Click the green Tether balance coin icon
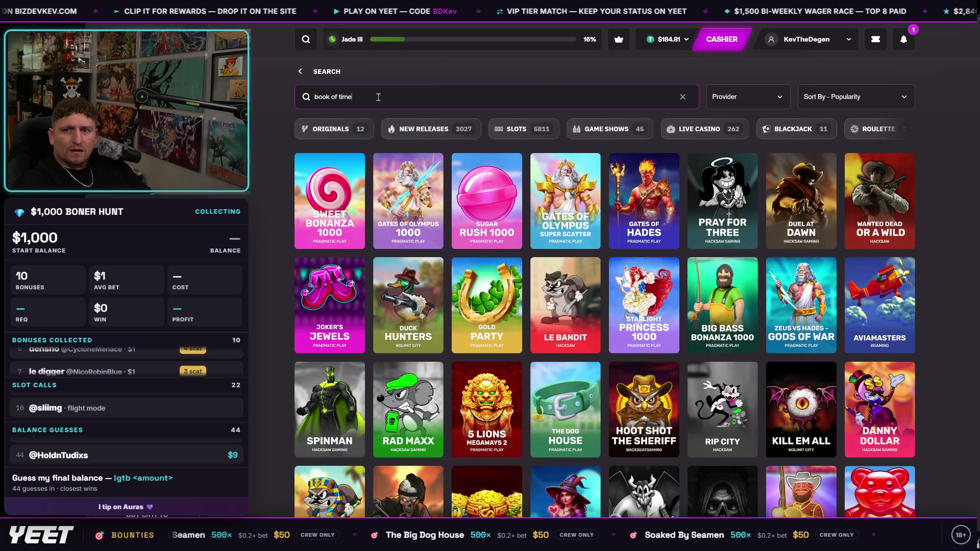The width and height of the screenshot is (980, 551). 650,39
